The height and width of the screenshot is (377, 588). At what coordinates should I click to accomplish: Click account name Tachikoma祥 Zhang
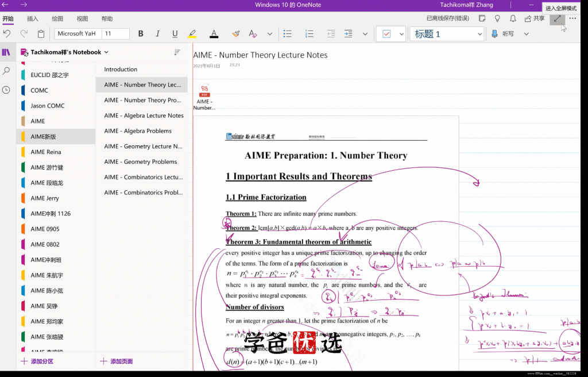coord(466,5)
